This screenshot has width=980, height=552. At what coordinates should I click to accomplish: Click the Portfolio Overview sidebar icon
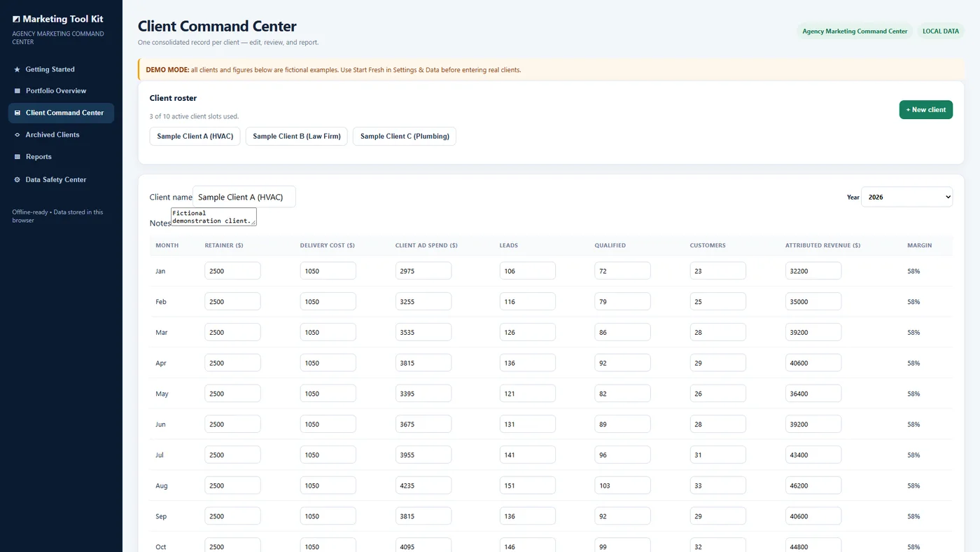pyautogui.click(x=17, y=91)
